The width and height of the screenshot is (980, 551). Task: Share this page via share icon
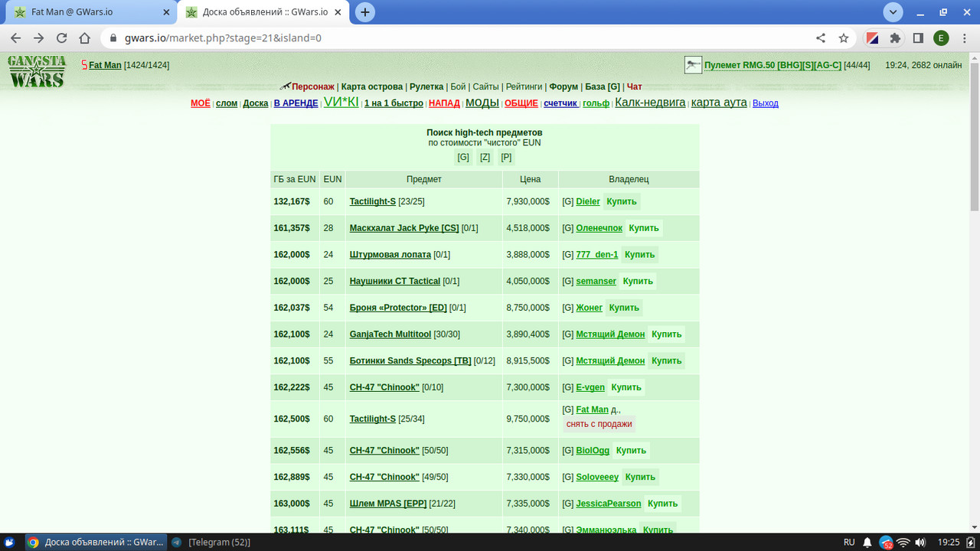[x=821, y=37]
